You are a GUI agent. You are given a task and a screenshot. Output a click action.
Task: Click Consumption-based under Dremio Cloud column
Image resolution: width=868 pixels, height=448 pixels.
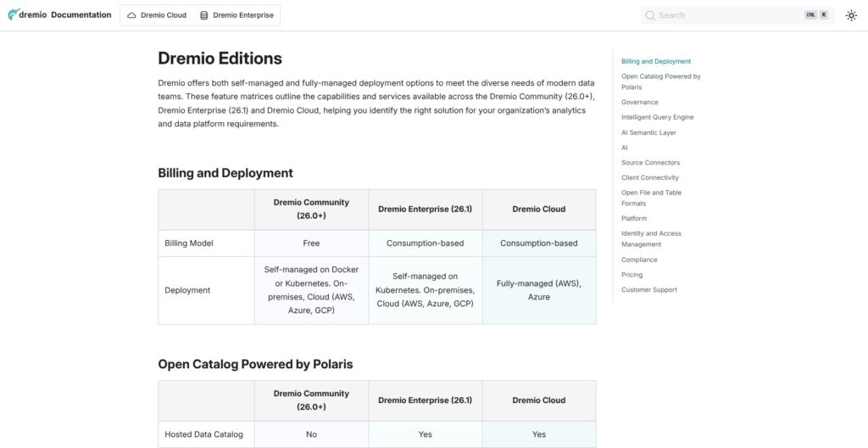click(x=538, y=243)
